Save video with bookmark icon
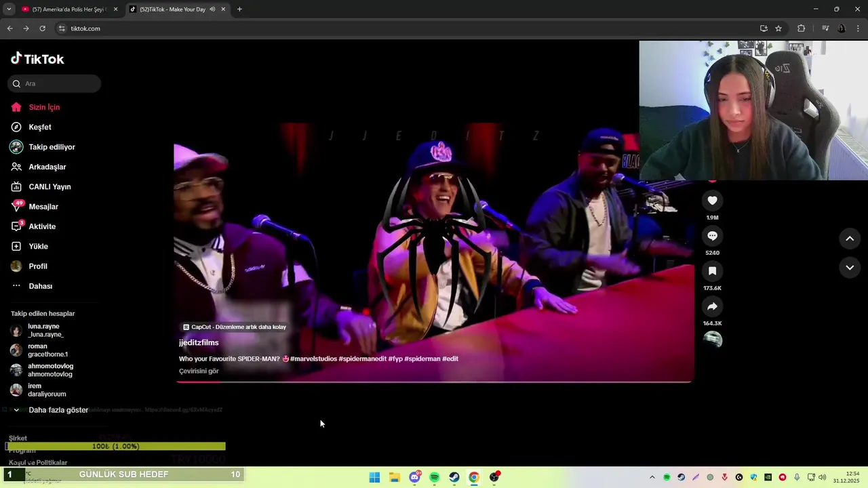Viewport: 868px width, 488px height. 712,271
